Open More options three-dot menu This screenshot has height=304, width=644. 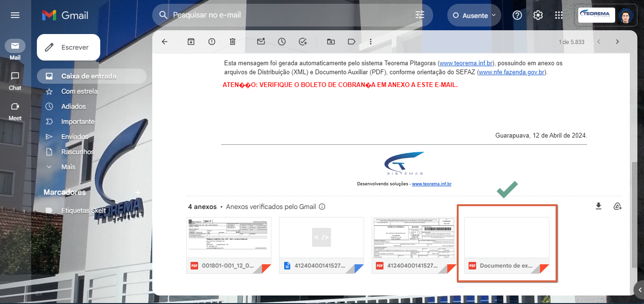pos(371,42)
